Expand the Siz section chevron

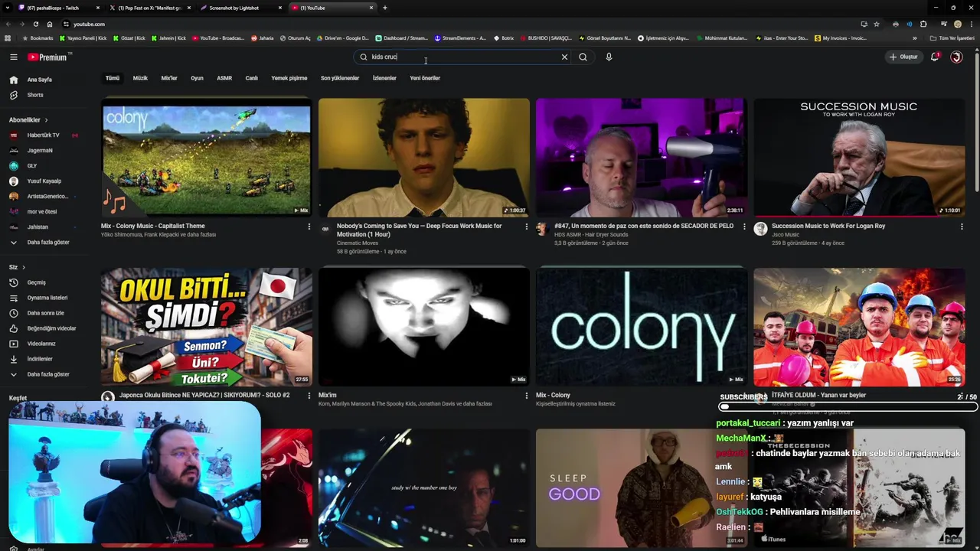click(x=24, y=267)
